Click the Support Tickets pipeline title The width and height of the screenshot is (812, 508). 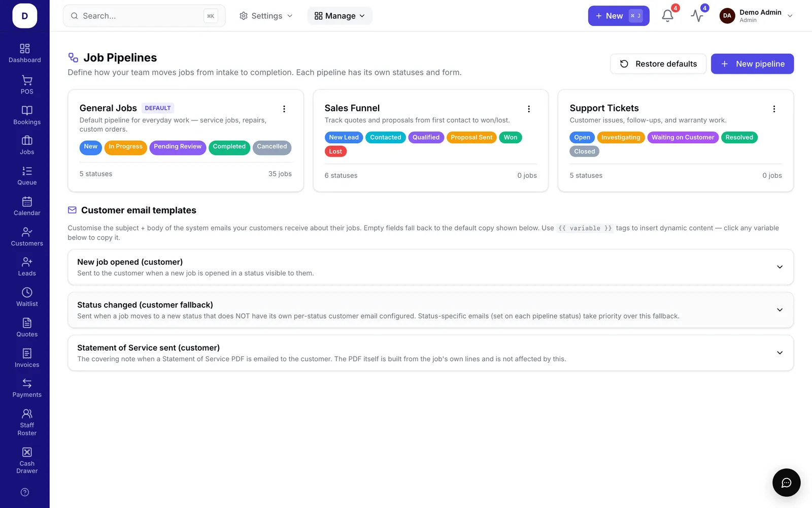pos(604,108)
